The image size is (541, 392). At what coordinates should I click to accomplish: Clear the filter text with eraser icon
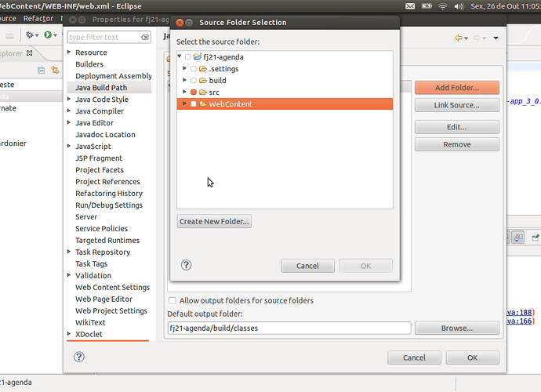(145, 38)
